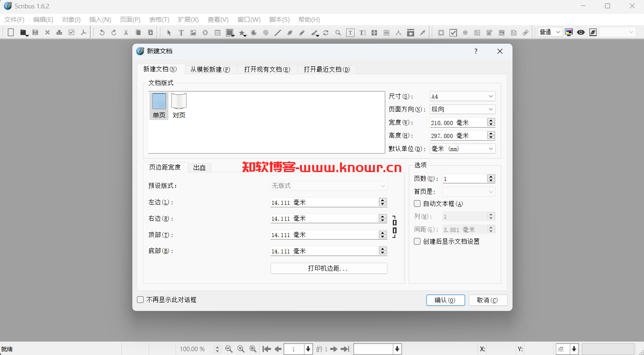Select the Eye Dropper tool
The image size is (644, 355).
(x=423, y=32)
